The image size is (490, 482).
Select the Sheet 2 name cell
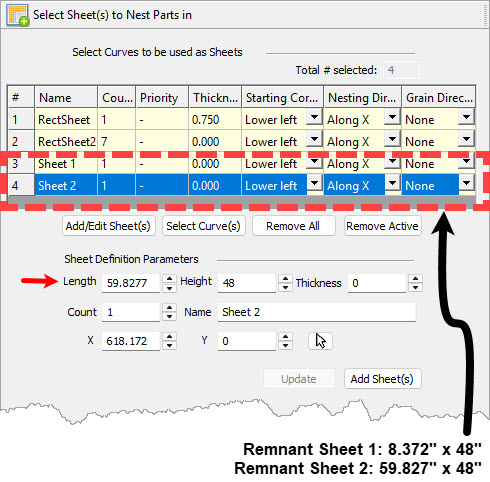coord(66,185)
